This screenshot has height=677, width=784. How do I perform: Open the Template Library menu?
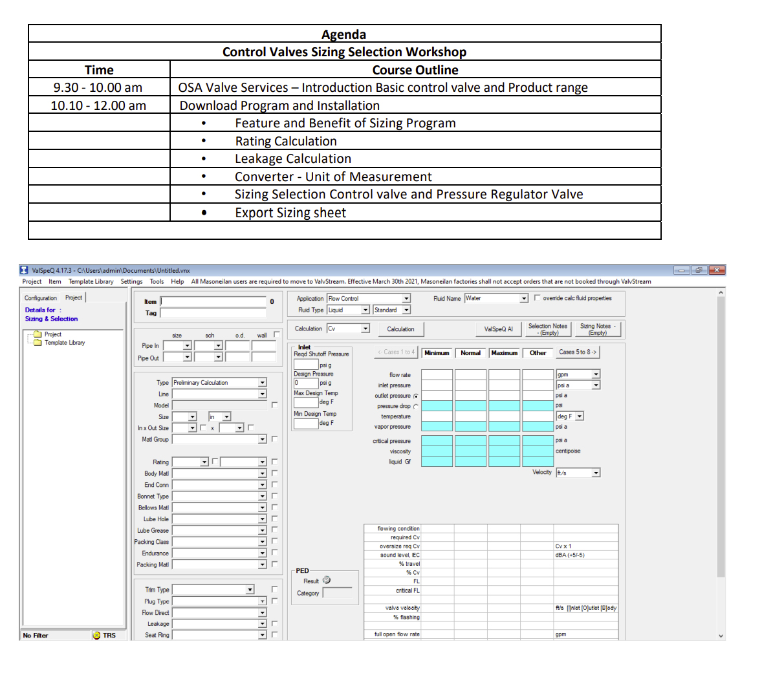coord(91,281)
